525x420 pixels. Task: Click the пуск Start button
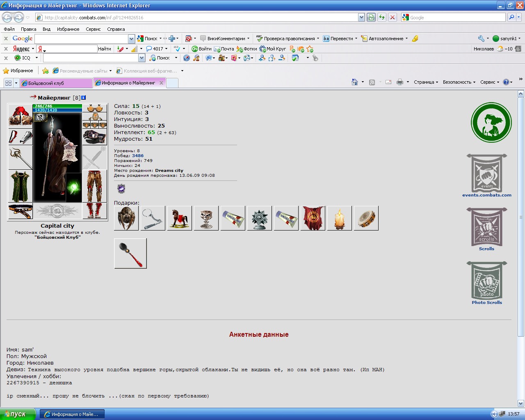18,414
